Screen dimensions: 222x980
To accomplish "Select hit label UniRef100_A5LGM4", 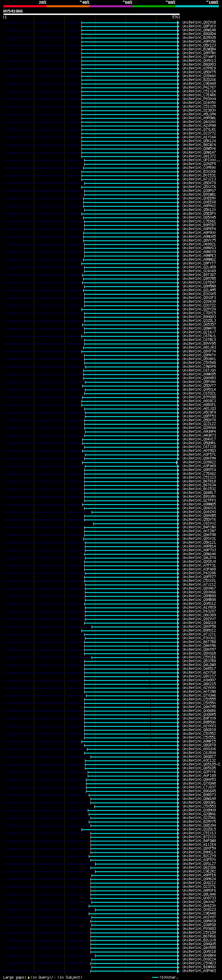I will click(199, 114).
